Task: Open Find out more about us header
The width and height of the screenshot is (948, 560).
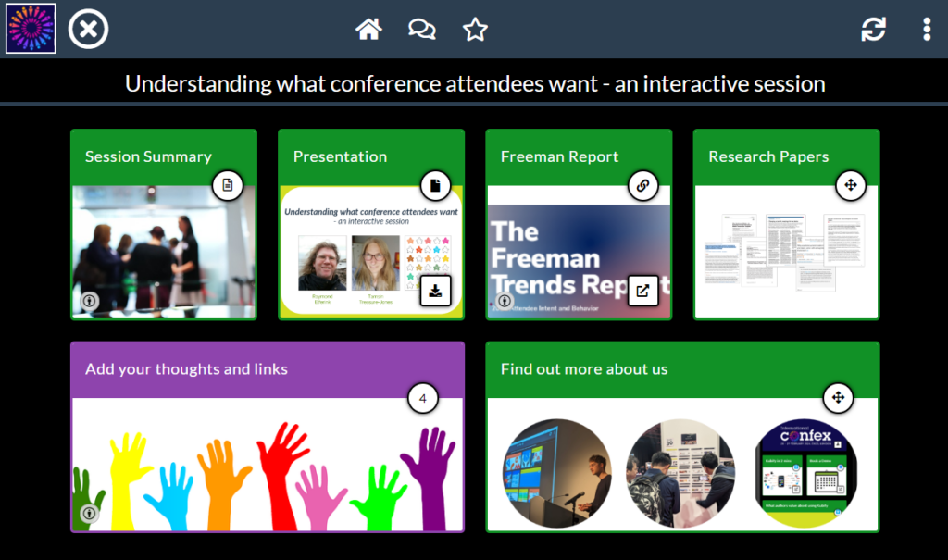Action: [682, 369]
